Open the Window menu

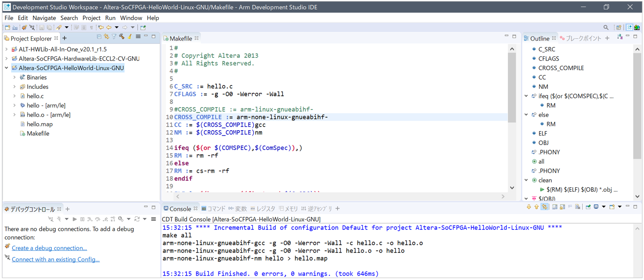[131, 18]
